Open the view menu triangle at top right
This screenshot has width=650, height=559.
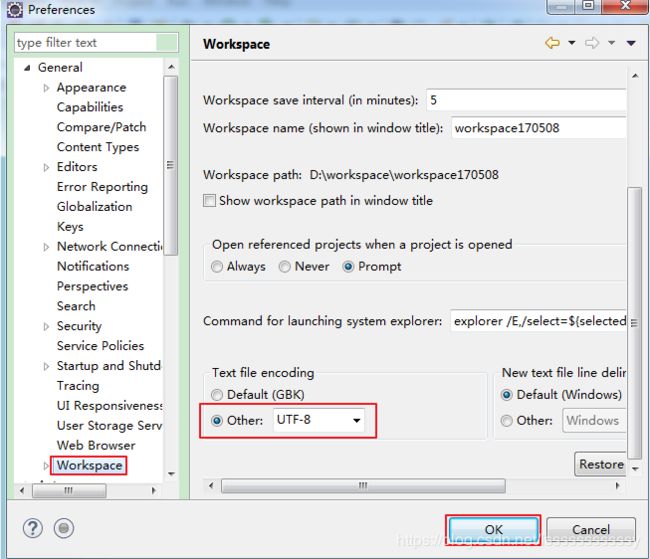point(631,43)
